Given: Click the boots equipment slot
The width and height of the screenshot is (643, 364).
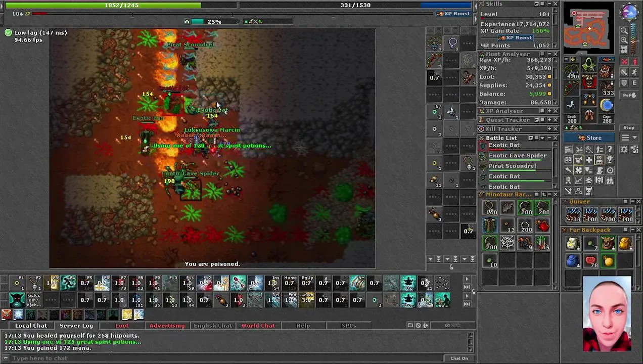Looking at the screenshot, I should pyautogui.click(x=589, y=115).
